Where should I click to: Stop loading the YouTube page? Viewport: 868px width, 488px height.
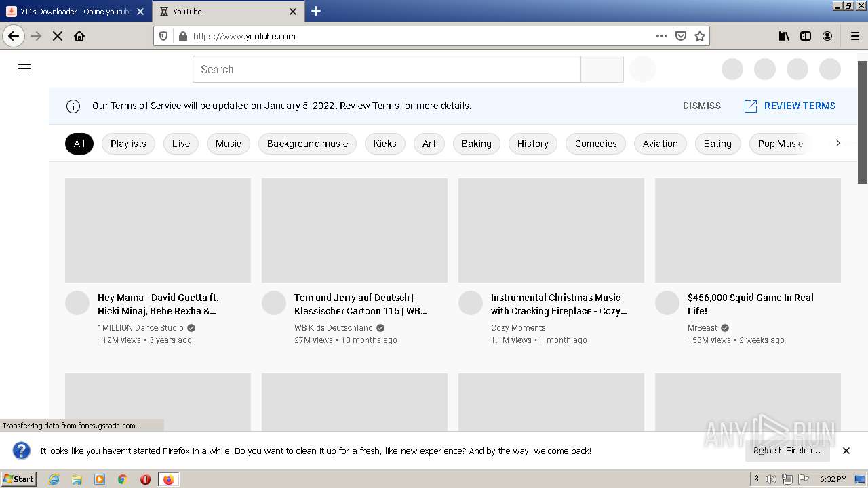[58, 36]
